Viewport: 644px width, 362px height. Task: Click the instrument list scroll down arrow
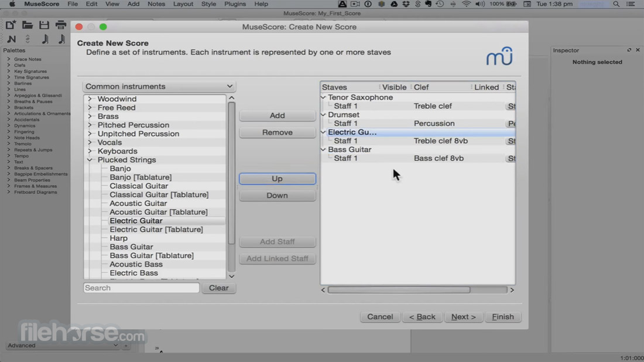click(x=232, y=276)
